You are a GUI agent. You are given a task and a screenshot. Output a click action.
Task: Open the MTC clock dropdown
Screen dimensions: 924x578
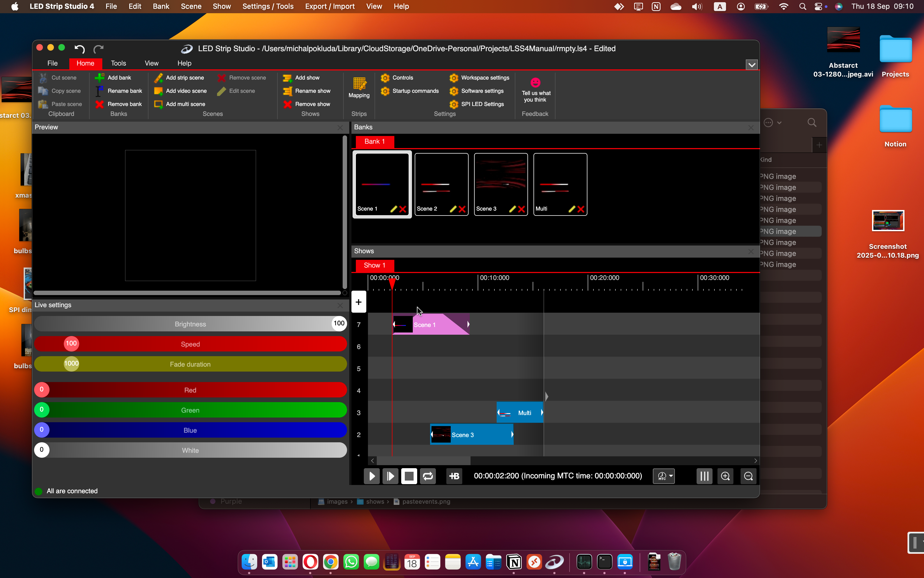(x=664, y=476)
